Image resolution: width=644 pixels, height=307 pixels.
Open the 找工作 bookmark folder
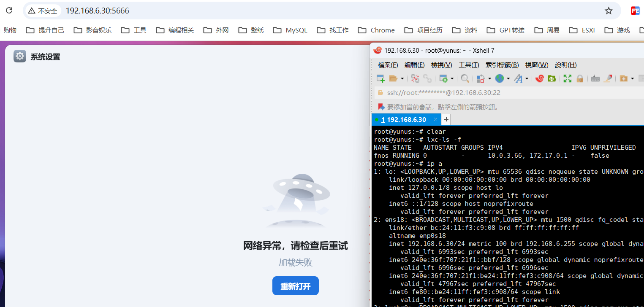coord(333,30)
